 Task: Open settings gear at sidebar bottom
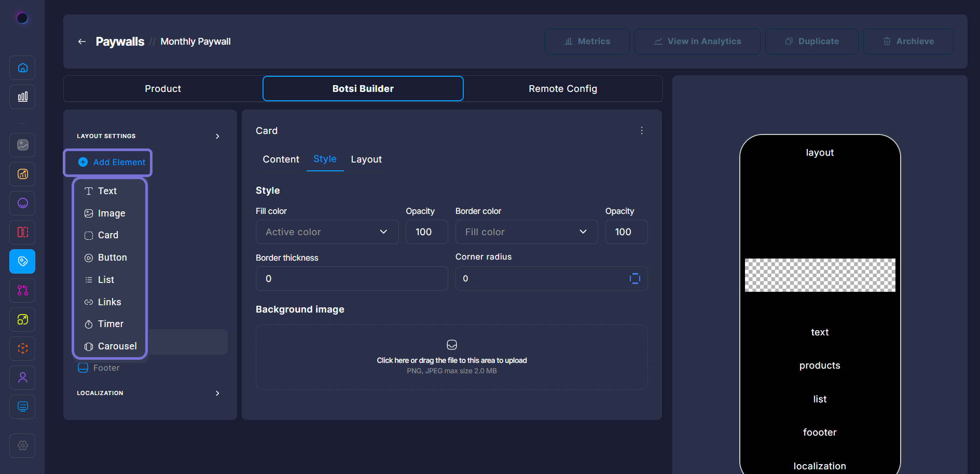click(22, 445)
